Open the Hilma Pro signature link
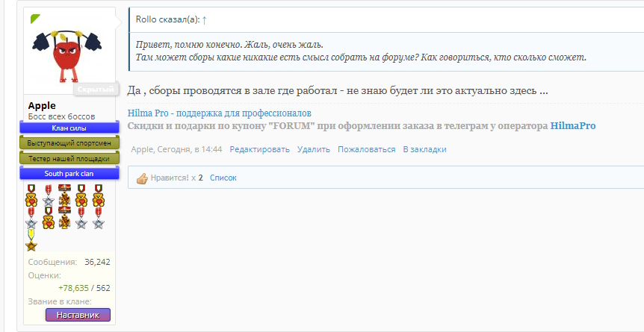644x332 pixels. pyautogui.click(x=220, y=113)
